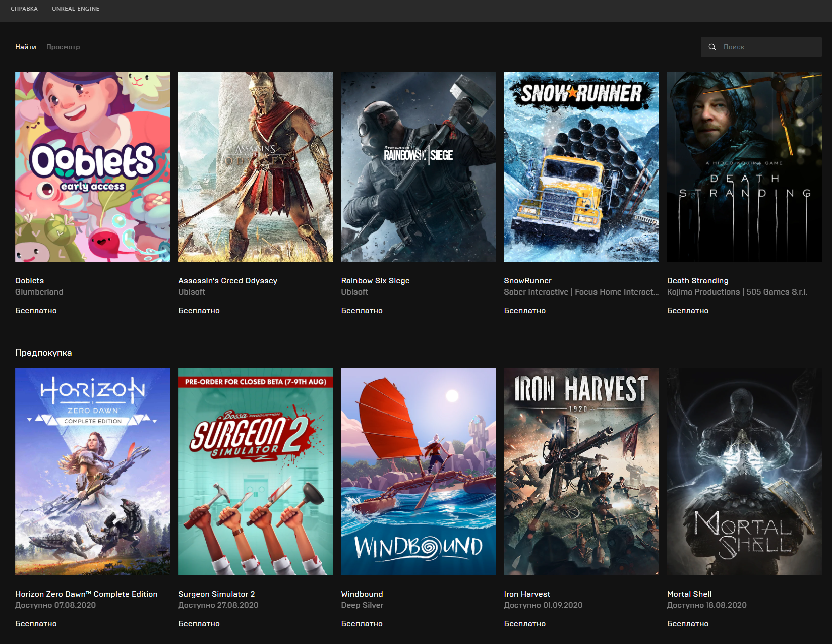Click the Бесплатно price under Death Stranding
The width and height of the screenshot is (832, 644).
[688, 311]
